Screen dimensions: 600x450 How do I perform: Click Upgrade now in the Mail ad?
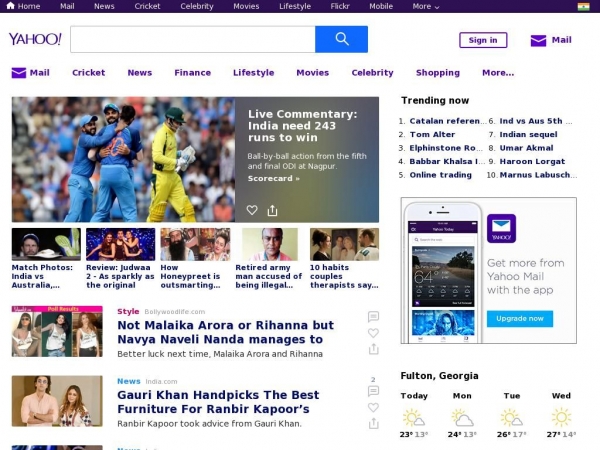coord(520,318)
